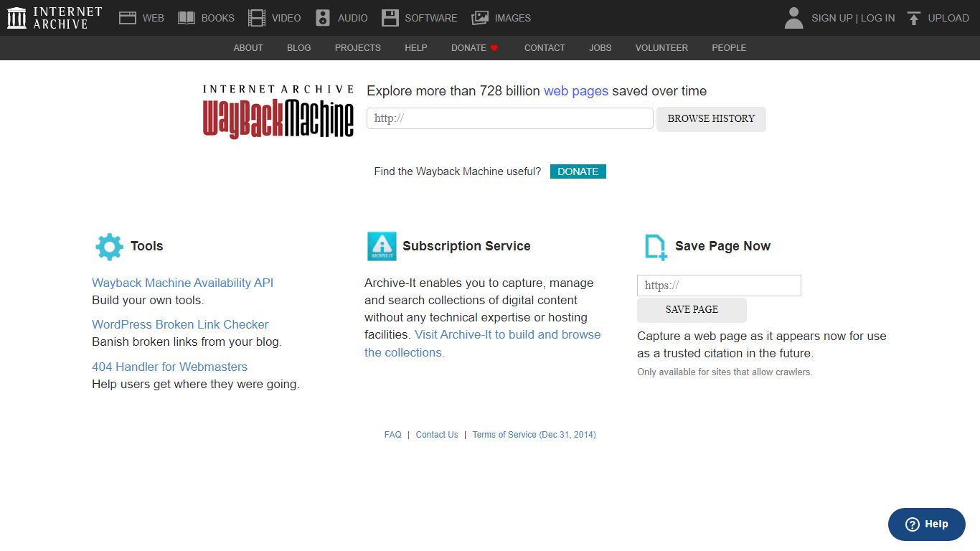
Task: Focus the http:// Wayback search field
Action: coord(510,118)
